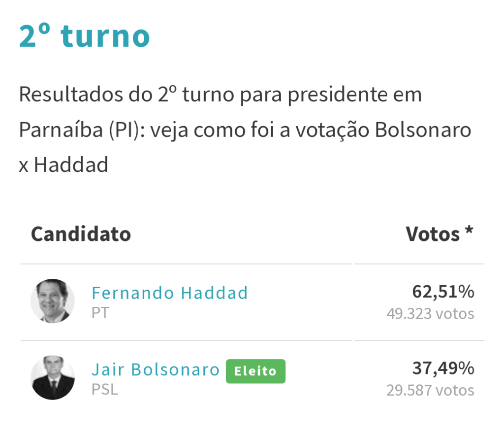The height and width of the screenshot is (433, 504).
Task: Click the PT party label
Action: tap(100, 313)
